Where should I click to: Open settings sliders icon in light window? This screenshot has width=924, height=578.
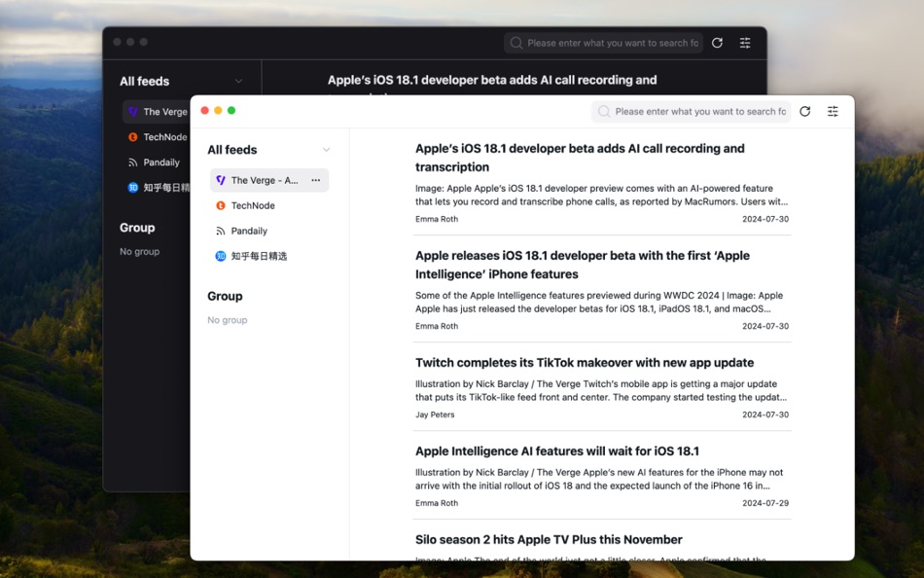(x=833, y=112)
